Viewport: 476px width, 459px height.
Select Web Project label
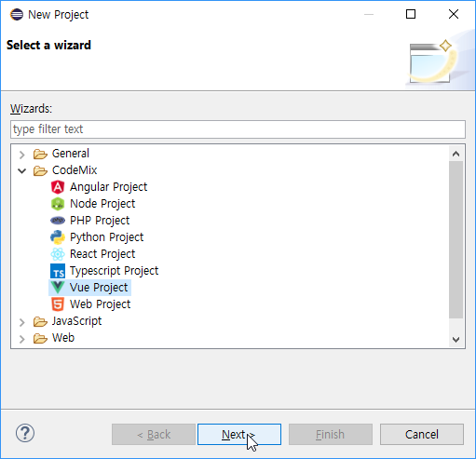pos(100,304)
